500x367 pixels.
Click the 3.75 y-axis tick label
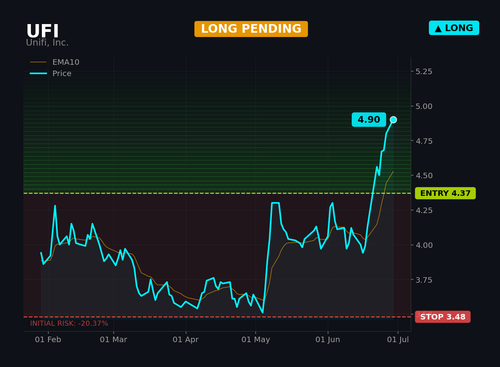pos(424,280)
